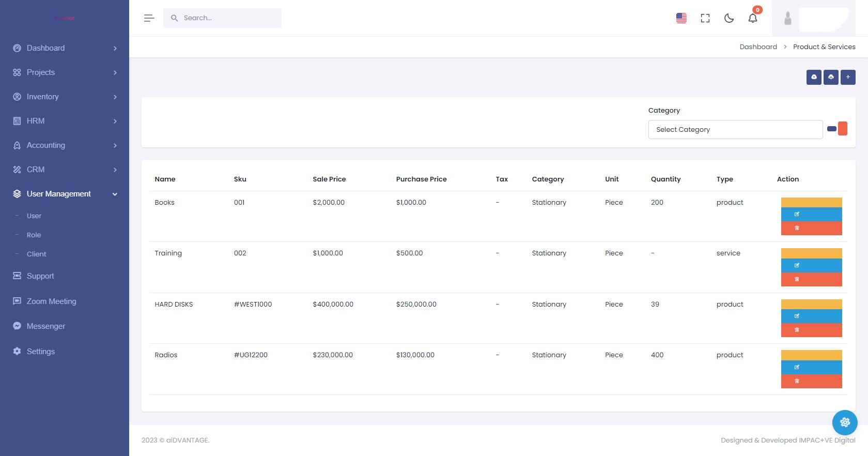Image resolution: width=868 pixels, height=456 pixels.
Task: Open the floating theme settings gear
Action: 845,422
